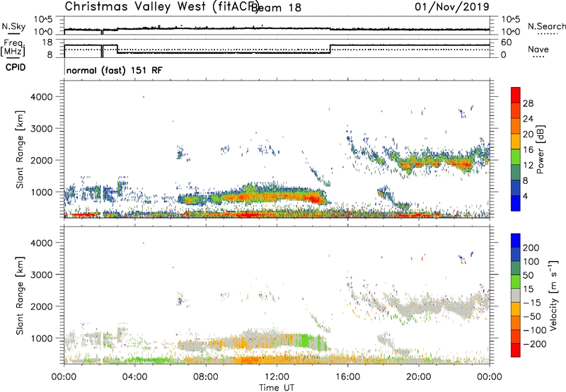The height and width of the screenshot is (392, 566).
Task: Click the date '01/Nov/2019'
Action: point(452,6)
